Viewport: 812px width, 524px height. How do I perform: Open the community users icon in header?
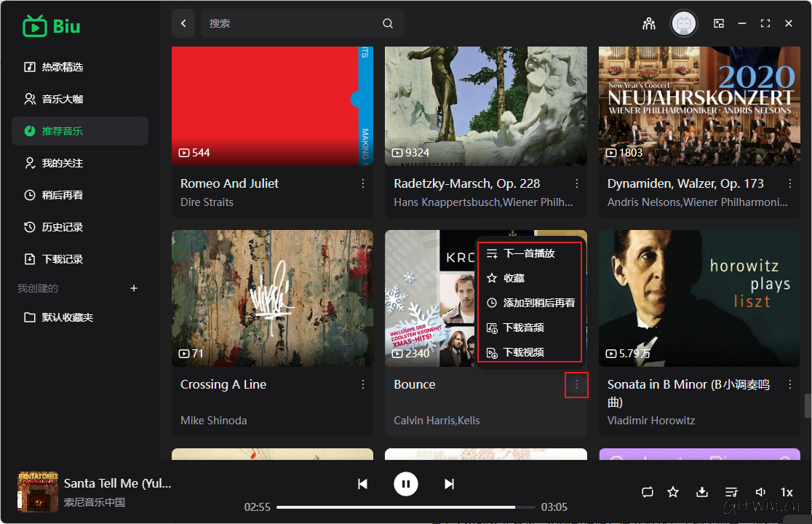coord(649,23)
